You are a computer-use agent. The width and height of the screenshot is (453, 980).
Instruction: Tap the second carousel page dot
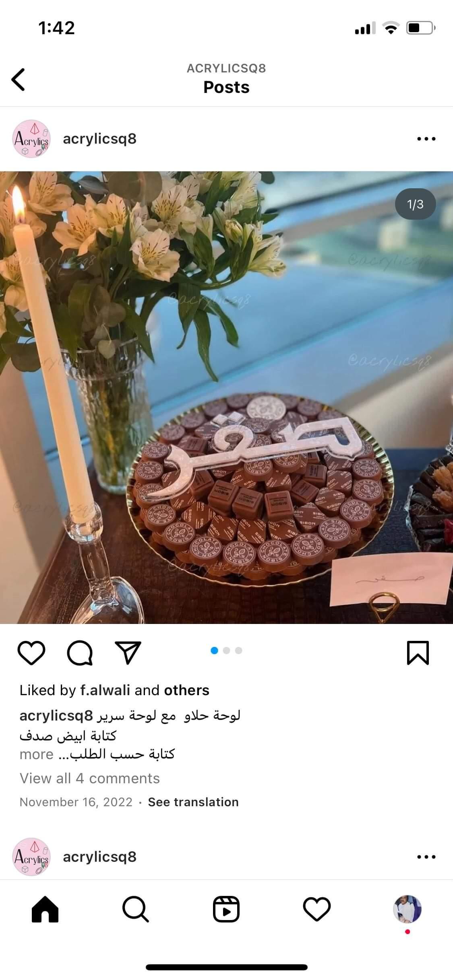(x=226, y=651)
